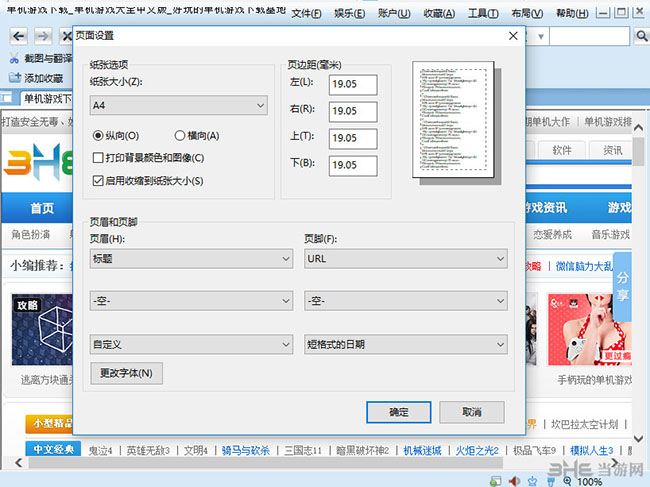Screen dimensions: 650x487
Task: Click the 恋爱养成 category link
Action: (552, 235)
